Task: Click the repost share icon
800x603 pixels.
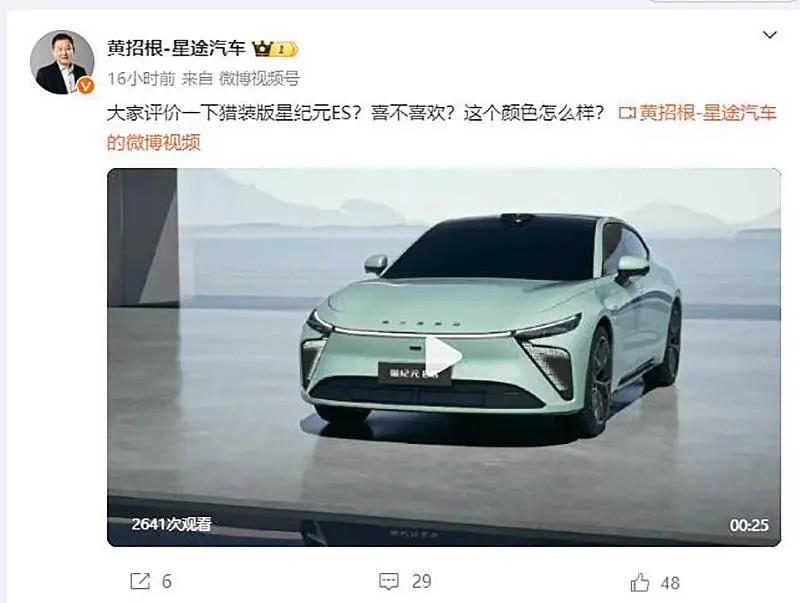Action: 140,581
